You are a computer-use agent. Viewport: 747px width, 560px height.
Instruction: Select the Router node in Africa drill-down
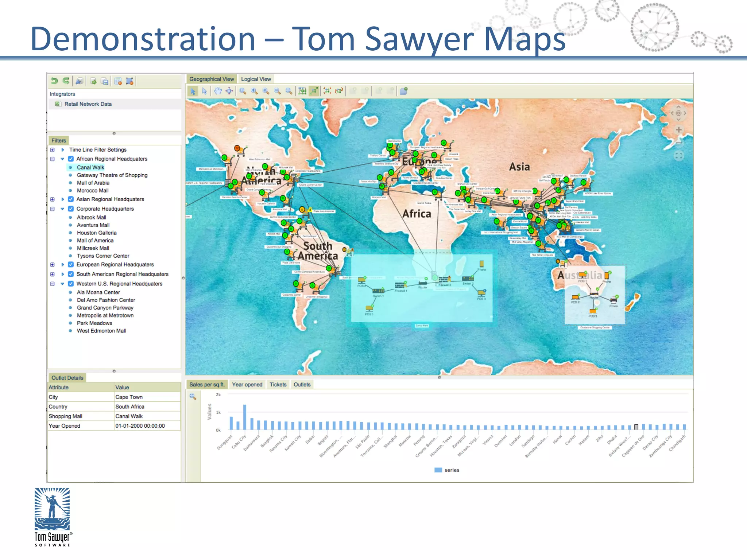(423, 283)
